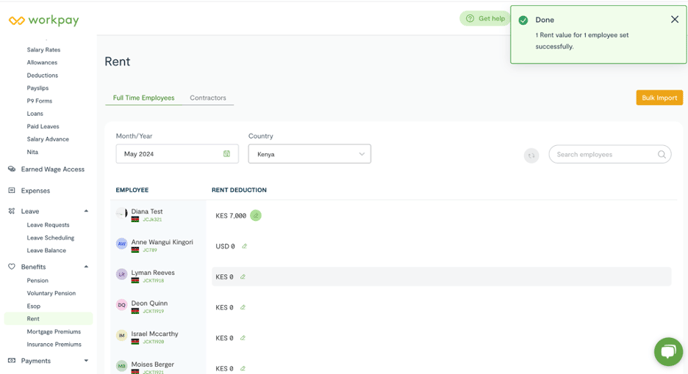
Task: Go to Loans page
Action: [x=35, y=113]
